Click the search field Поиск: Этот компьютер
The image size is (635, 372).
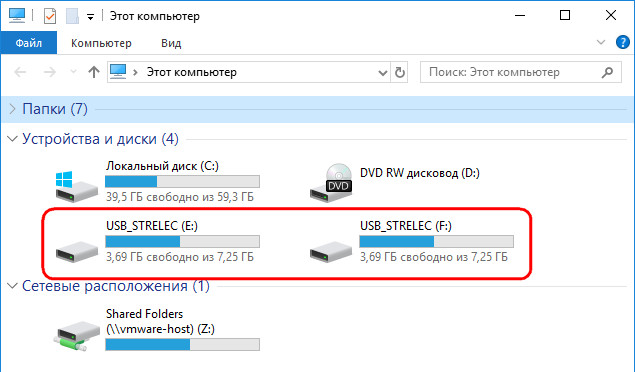pyautogui.click(x=520, y=72)
